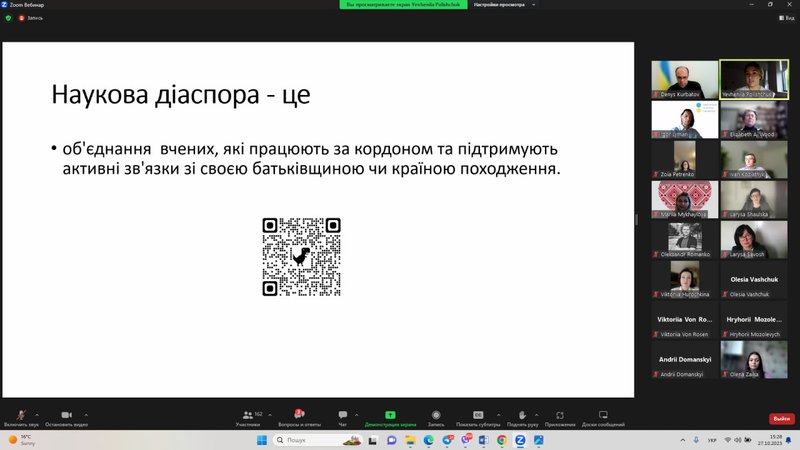Open Viber icon on taskbar
This screenshot has height=450, width=800.
466,440
